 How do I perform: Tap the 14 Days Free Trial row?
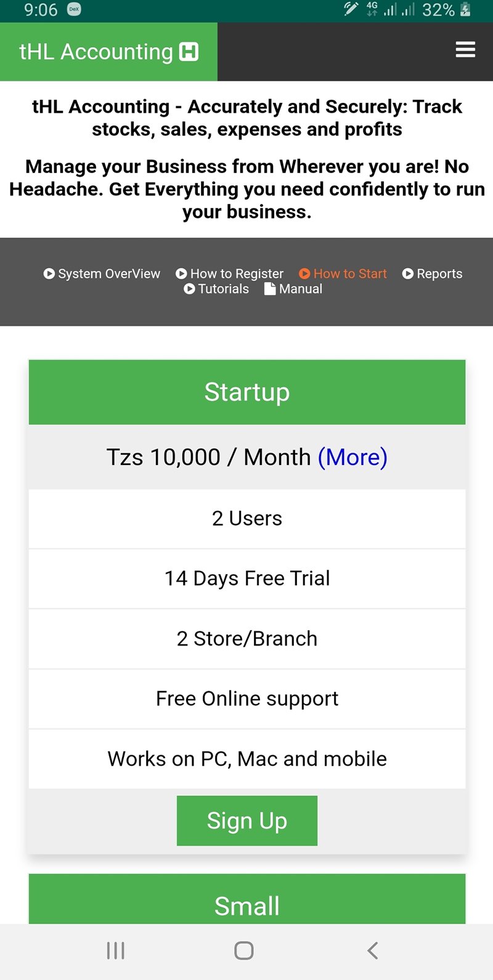click(246, 578)
